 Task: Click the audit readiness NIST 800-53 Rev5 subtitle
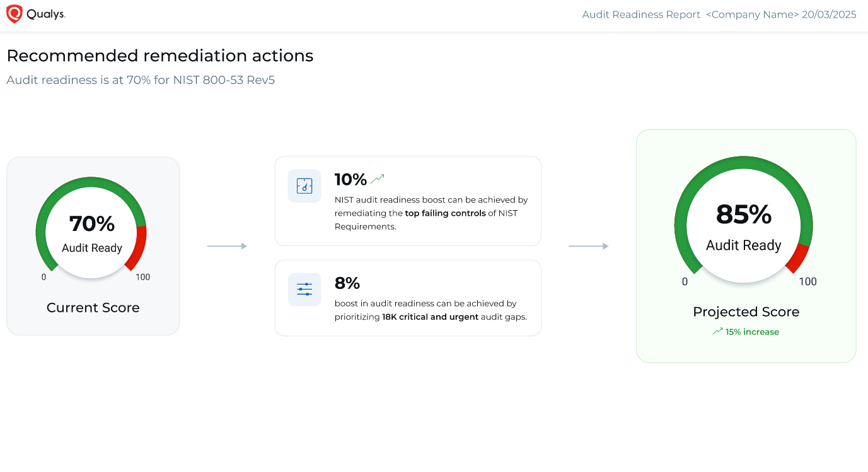(x=141, y=80)
